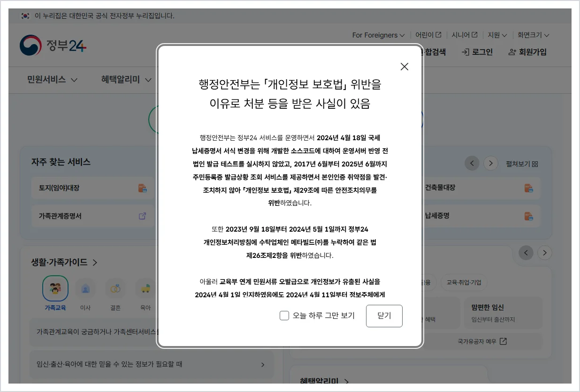Click previous arrow above 맘편한 임신 card
Viewport: 580px width, 392px height.
526,253
